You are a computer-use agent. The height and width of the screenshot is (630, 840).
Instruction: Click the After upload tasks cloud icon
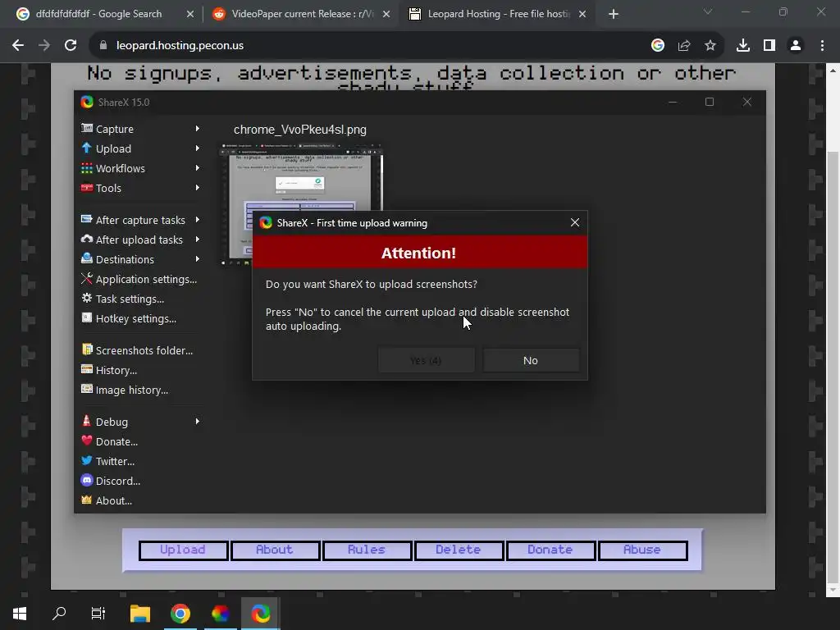87,239
